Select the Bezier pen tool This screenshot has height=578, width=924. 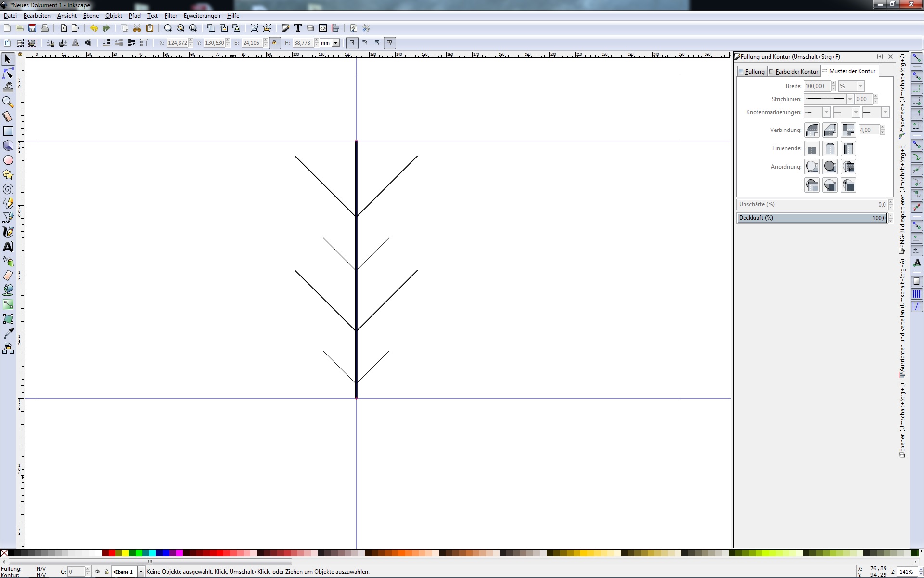8,218
